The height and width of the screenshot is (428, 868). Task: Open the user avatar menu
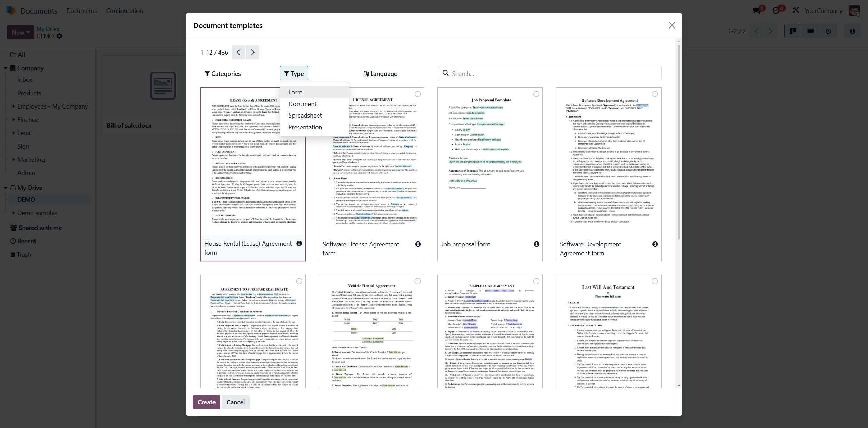tap(854, 10)
